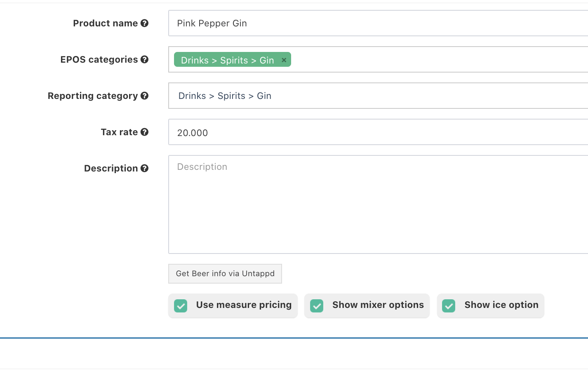Click the "Tax rate" field label
The height and width of the screenshot is (371, 588).
pos(119,132)
